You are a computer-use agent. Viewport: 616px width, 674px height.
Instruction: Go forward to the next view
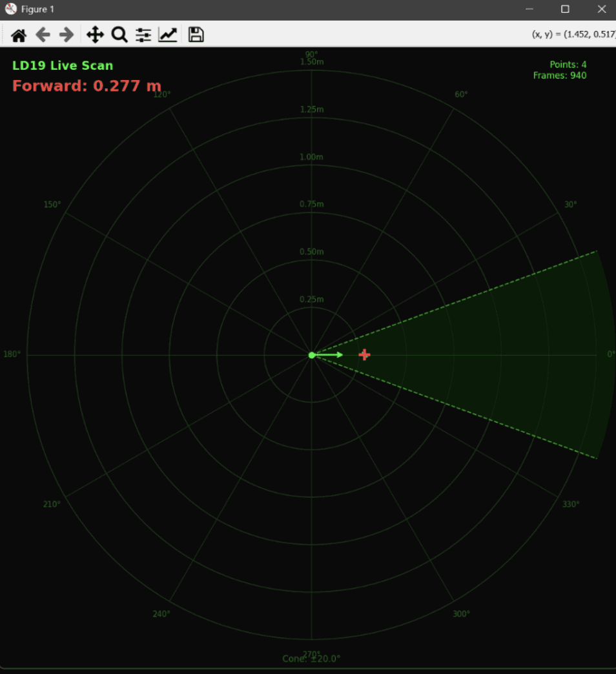pos(66,34)
